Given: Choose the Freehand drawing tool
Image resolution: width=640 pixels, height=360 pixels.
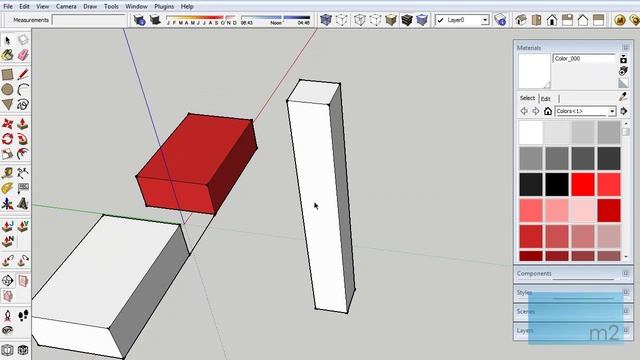Looking at the screenshot, I should 23,104.
